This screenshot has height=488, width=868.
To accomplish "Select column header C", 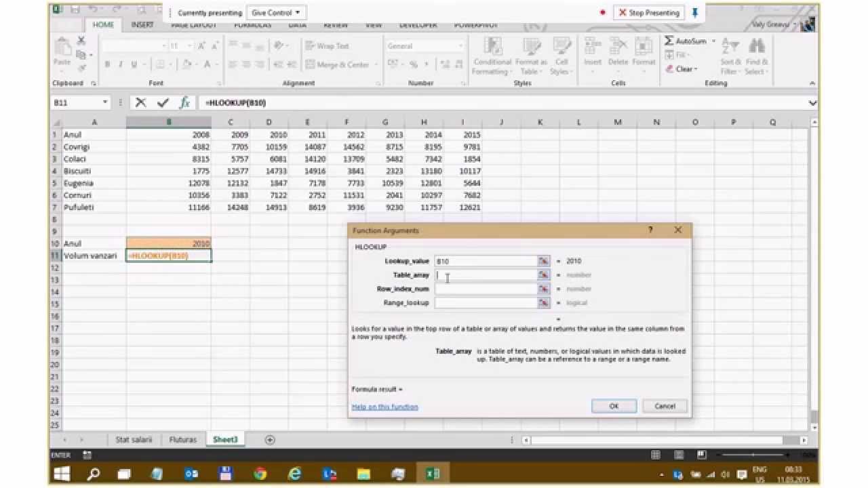I will pyautogui.click(x=231, y=122).
